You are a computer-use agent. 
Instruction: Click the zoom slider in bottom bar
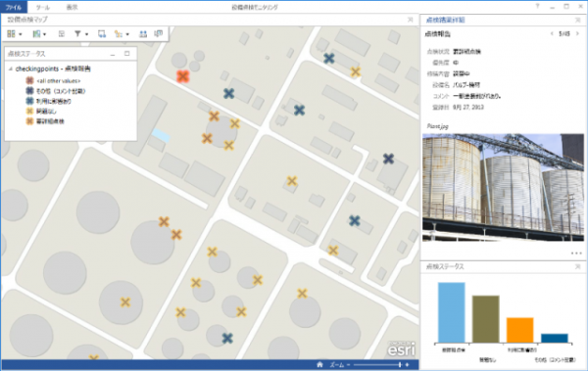point(378,364)
